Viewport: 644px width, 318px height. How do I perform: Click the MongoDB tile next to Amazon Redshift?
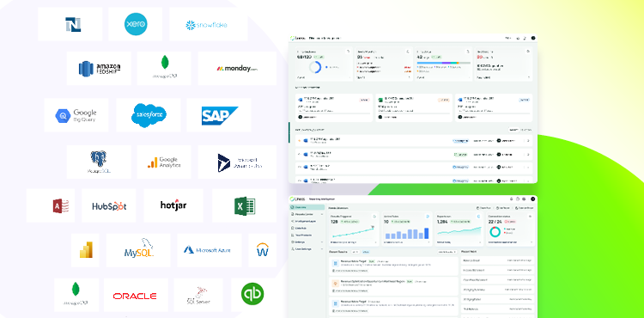164,68
